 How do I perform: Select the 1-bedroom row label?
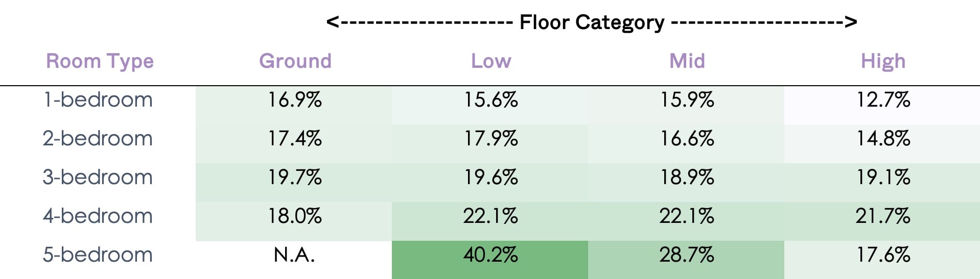(98, 99)
